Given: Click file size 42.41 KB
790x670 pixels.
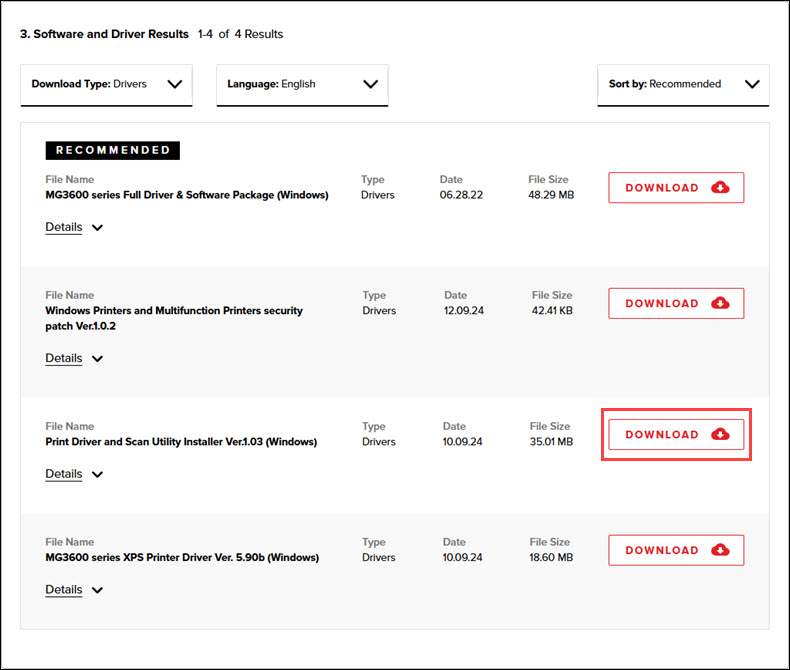Looking at the screenshot, I should click(552, 311).
